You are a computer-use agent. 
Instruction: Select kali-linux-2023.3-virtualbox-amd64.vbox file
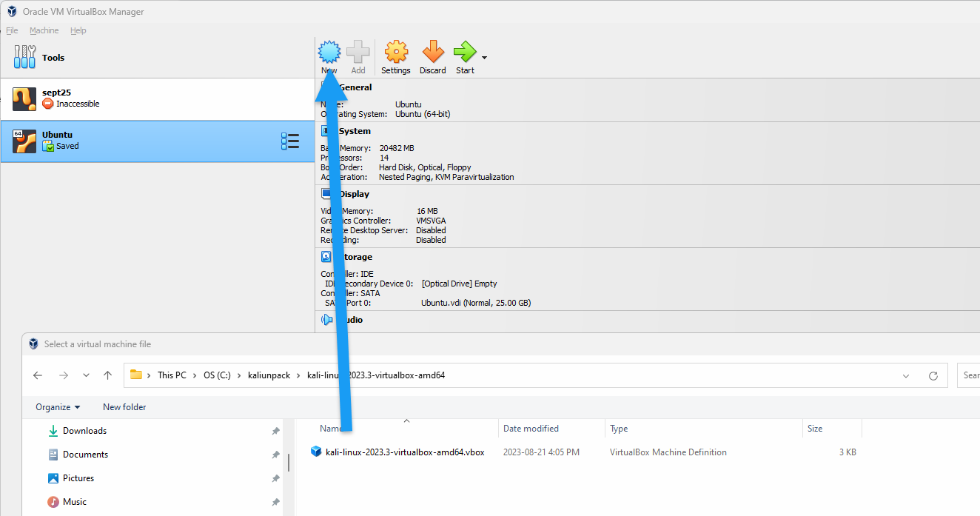tap(405, 452)
